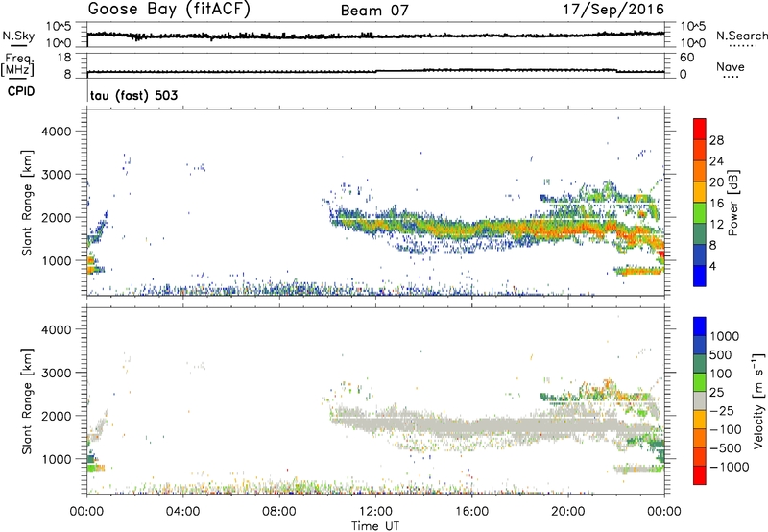Select the 24 dB colorbar label

coord(716,161)
